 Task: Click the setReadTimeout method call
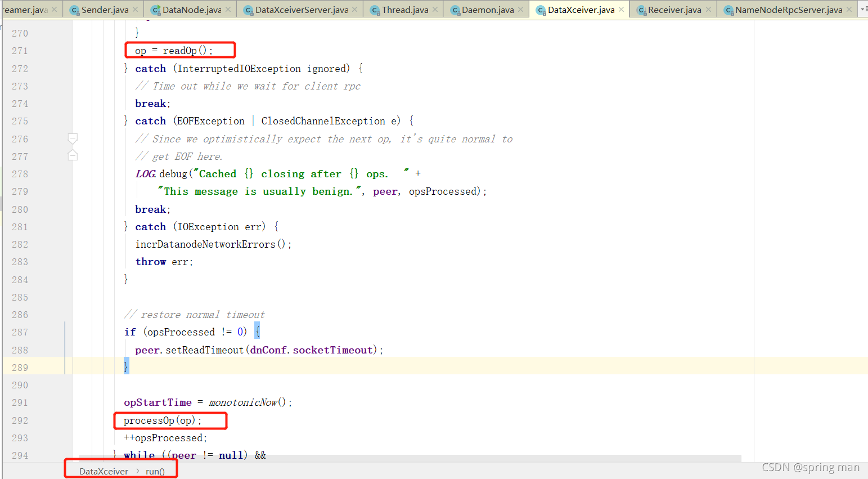click(205, 350)
